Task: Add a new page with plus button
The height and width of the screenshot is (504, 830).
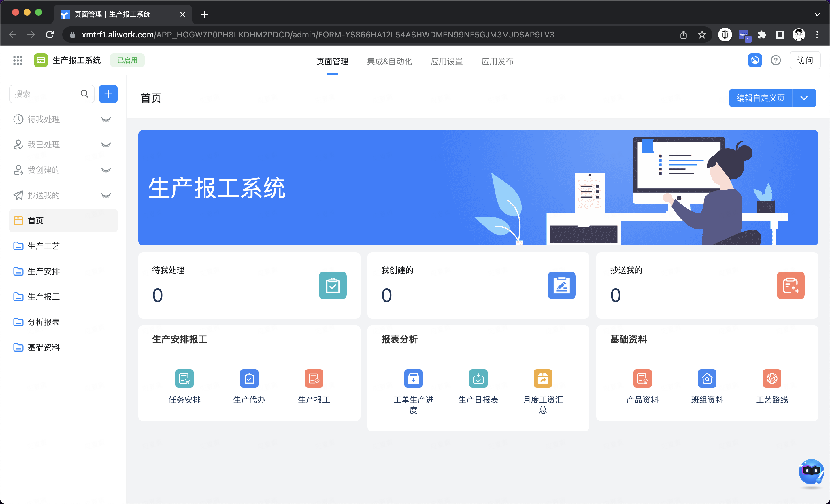Action: click(108, 94)
